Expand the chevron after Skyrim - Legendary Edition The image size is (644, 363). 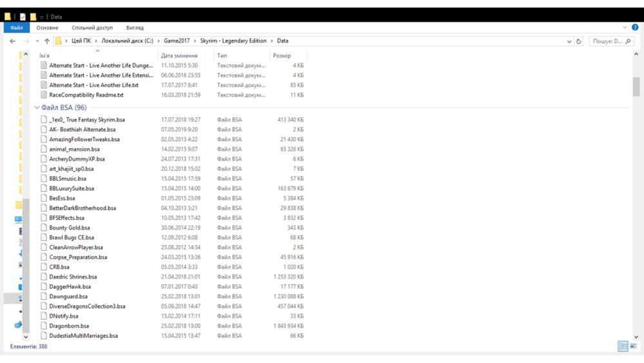pos(272,41)
